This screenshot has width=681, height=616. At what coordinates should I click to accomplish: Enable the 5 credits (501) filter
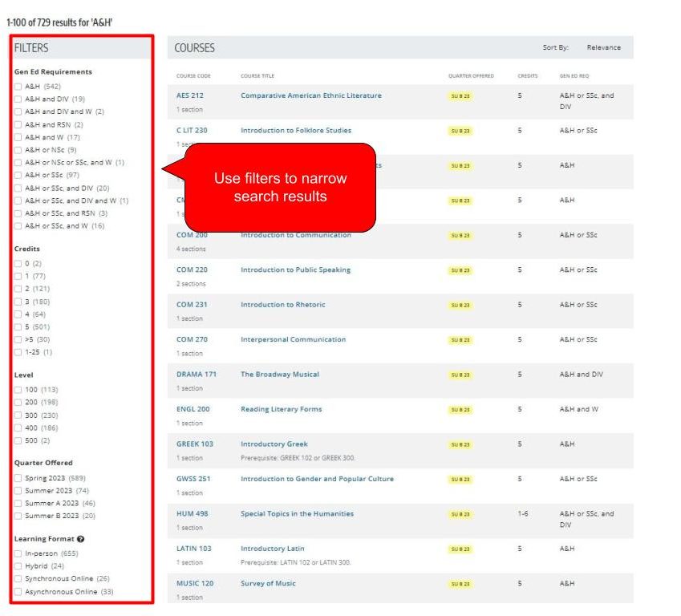[x=18, y=327]
